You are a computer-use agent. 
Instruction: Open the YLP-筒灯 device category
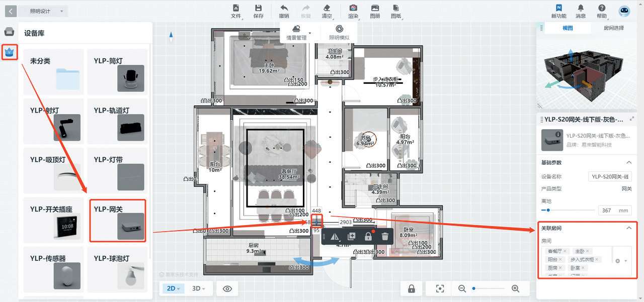pyautogui.click(x=118, y=72)
